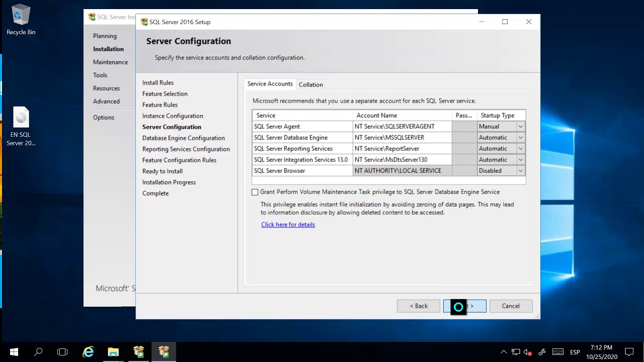Click the Feature Selection step
The height and width of the screenshot is (362, 644).
pyautogui.click(x=165, y=94)
